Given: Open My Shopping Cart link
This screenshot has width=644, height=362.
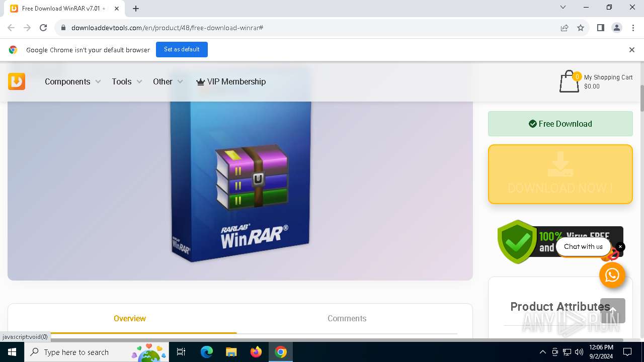Looking at the screenshot, I should [608, 77].
